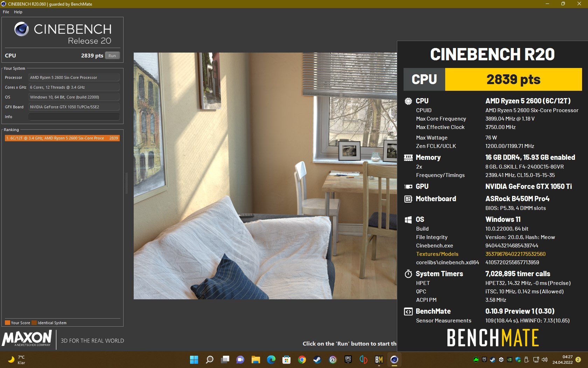
Task: Open the File menu
Action: (x=6, y=12)
